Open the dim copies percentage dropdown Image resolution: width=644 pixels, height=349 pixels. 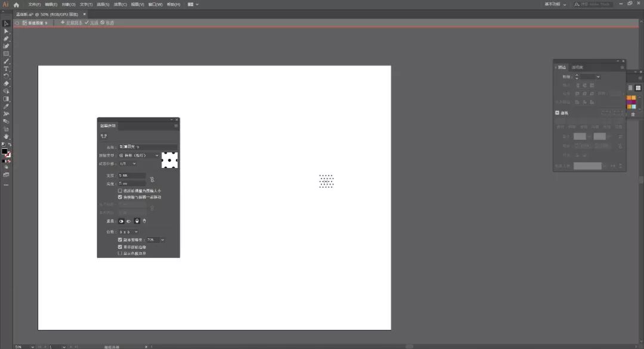(162, 239)
